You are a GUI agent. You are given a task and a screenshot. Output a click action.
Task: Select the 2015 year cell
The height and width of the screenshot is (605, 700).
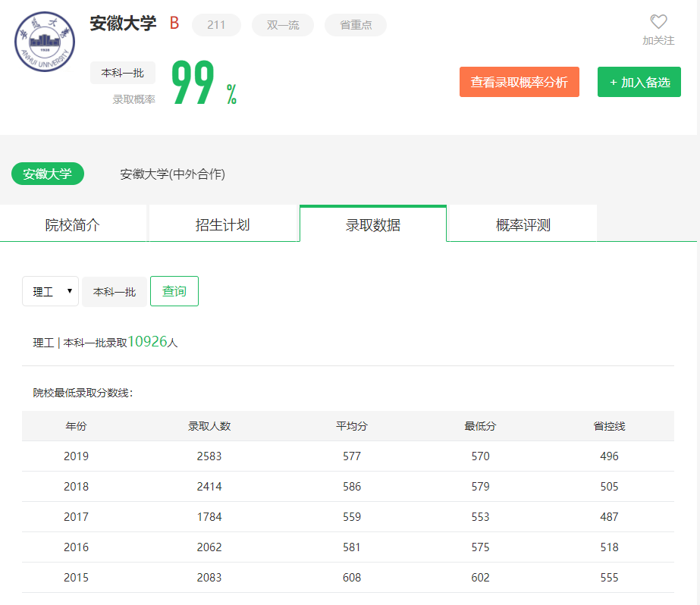coord(76,578)
